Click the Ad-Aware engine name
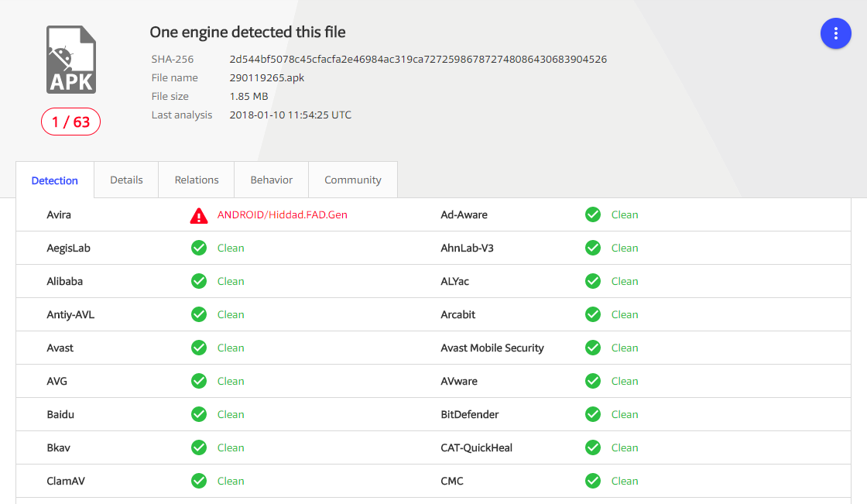The width and height of the screenshot is (867, 504). 464,214
